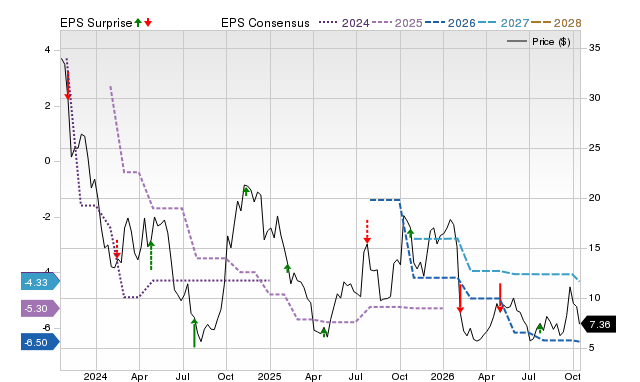Image resolution: width=640 pixels, height=382 pixels.
Task: Select the 2025 dashed consensus legend entry
Action: pos(397,23)
